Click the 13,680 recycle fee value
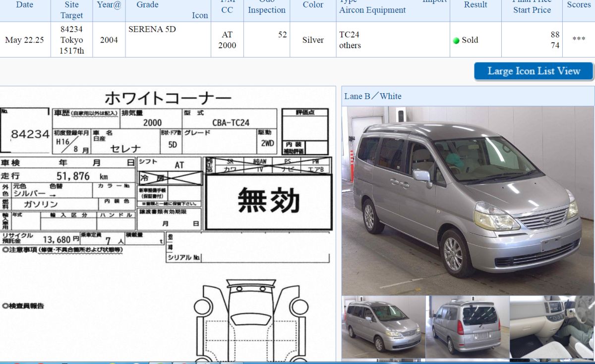 click(58, 239)
